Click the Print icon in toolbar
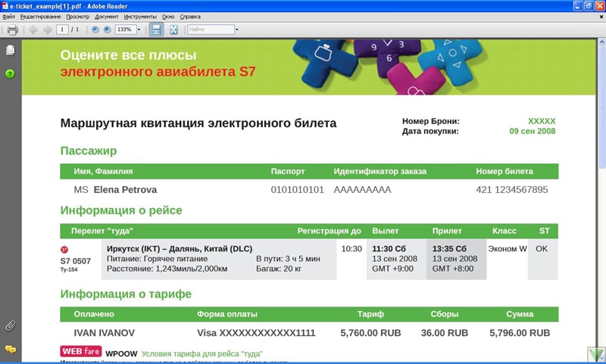 (12, 30)
